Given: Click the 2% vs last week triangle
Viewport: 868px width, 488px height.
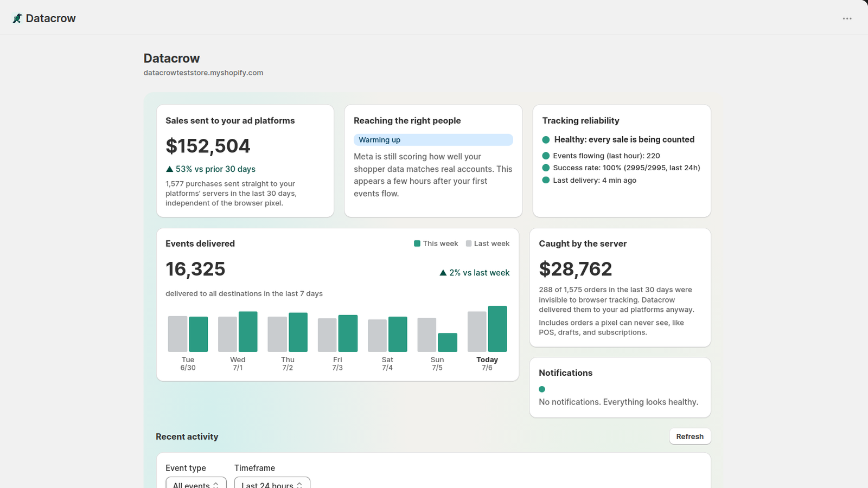Looking at the screenshot, I should point(443,273).
